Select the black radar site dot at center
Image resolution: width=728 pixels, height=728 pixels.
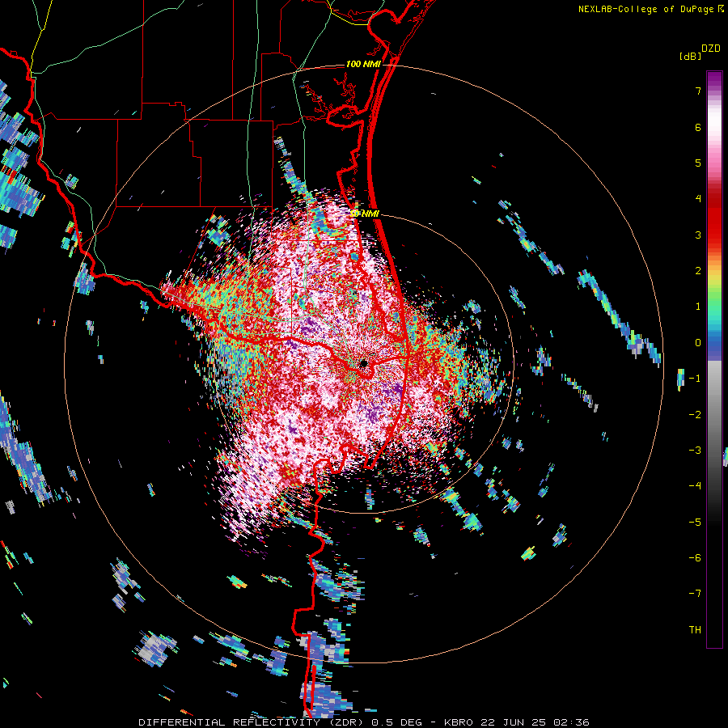coord(363,363)
